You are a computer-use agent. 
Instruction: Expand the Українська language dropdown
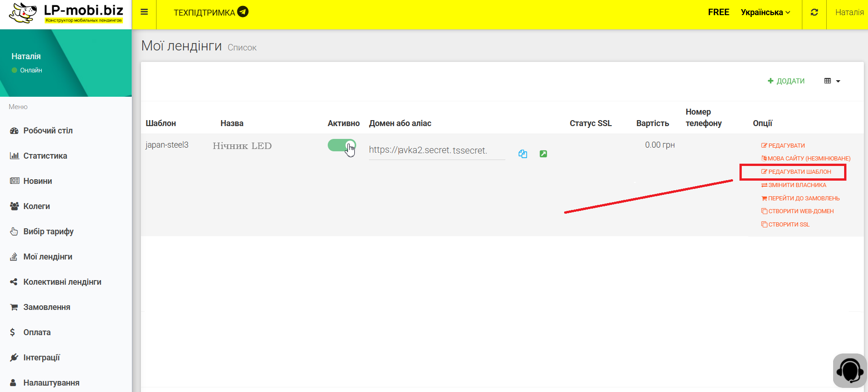coord(765,12)
